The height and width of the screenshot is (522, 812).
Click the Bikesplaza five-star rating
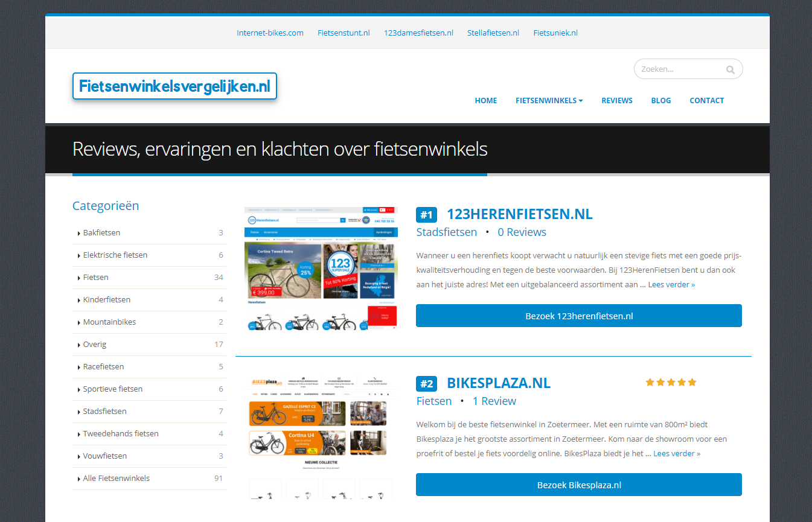tap(671, 382)
